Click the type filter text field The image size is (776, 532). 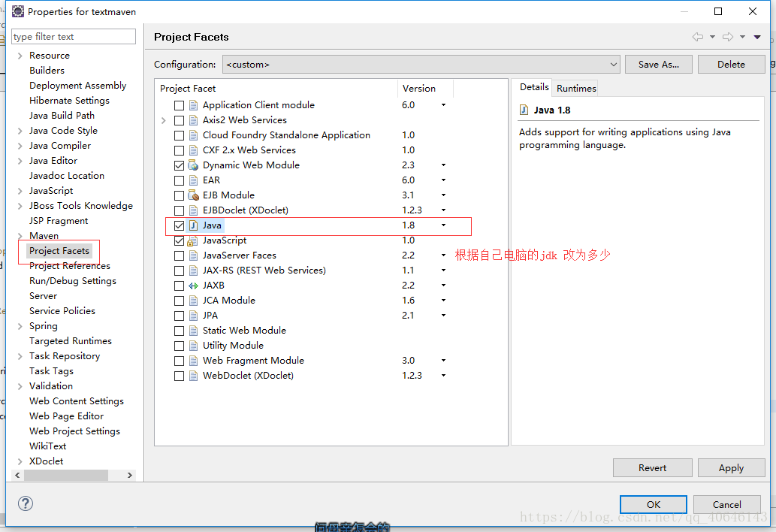coord(74,37)
